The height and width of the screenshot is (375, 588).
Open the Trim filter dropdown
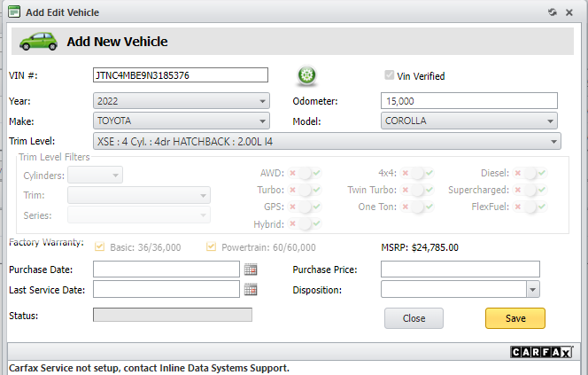click(x=139, y=195)
